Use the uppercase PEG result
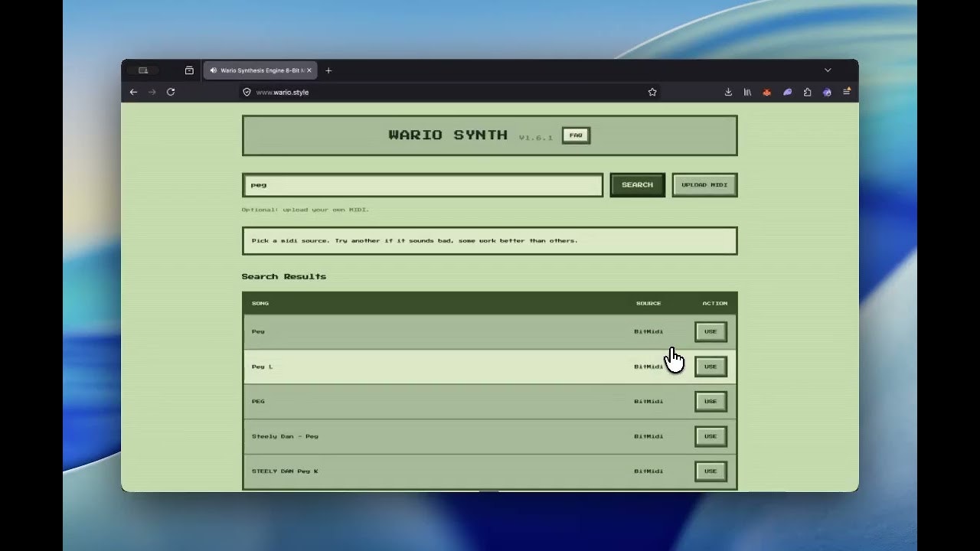Viewport: 980px width, 551px height. tap(710, 401)
